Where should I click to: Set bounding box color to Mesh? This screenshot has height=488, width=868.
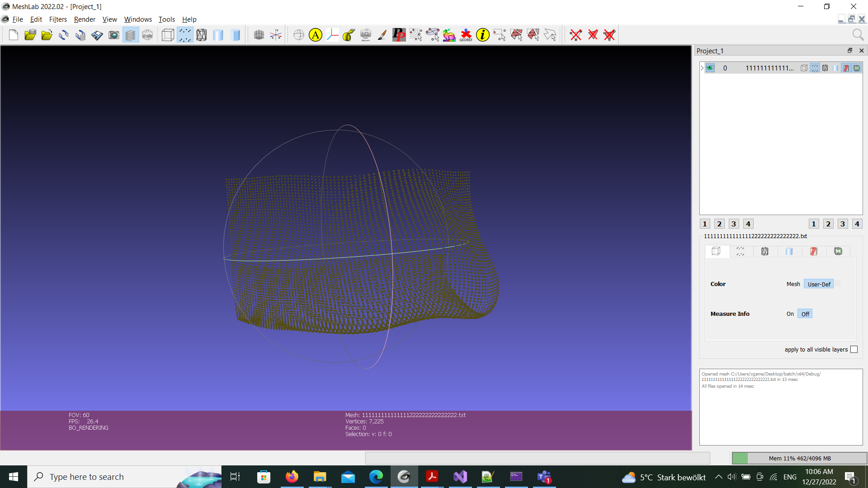coord(793,284)
